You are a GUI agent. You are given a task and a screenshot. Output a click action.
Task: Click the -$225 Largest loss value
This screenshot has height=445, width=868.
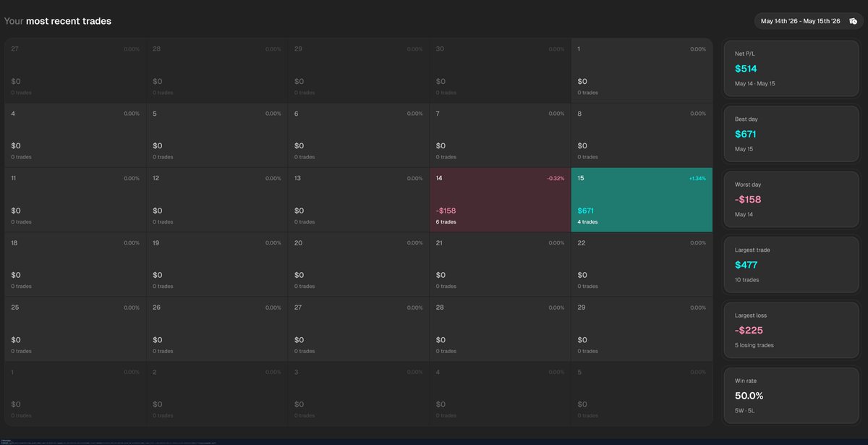tap(749, 330)
